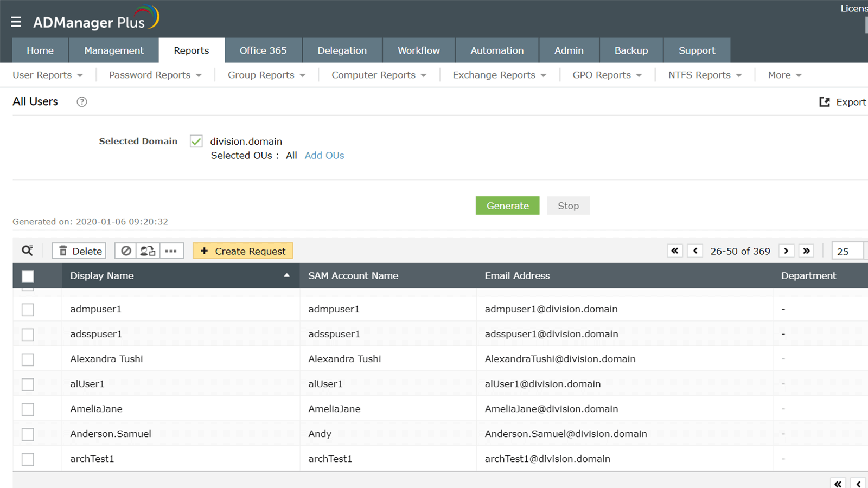Open the Automation tab
Viewport: 868px width, 488px height.
click(497, 50)
